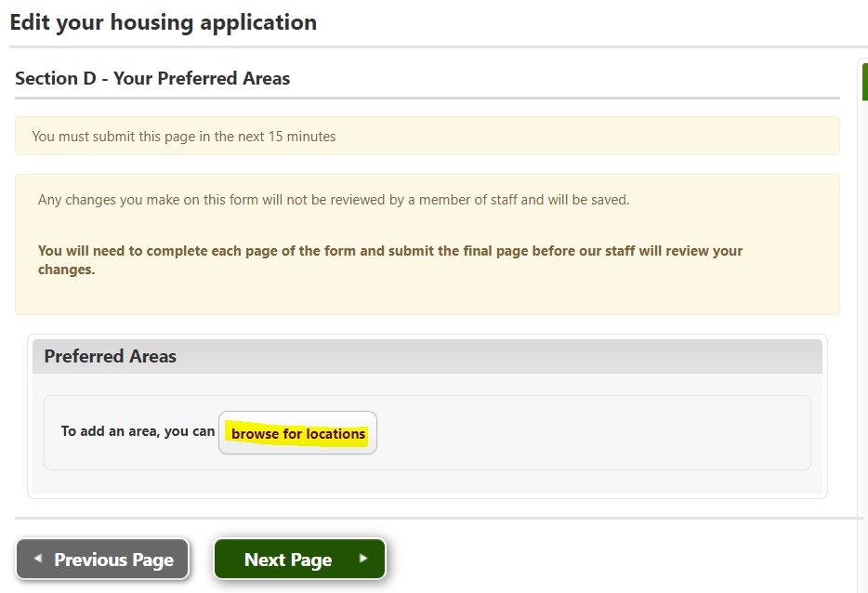Open the browse for locations button

tap(297, 433)
